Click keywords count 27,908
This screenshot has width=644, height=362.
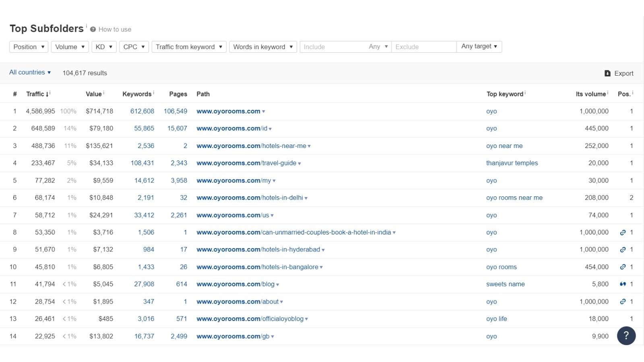click(144, 284)
